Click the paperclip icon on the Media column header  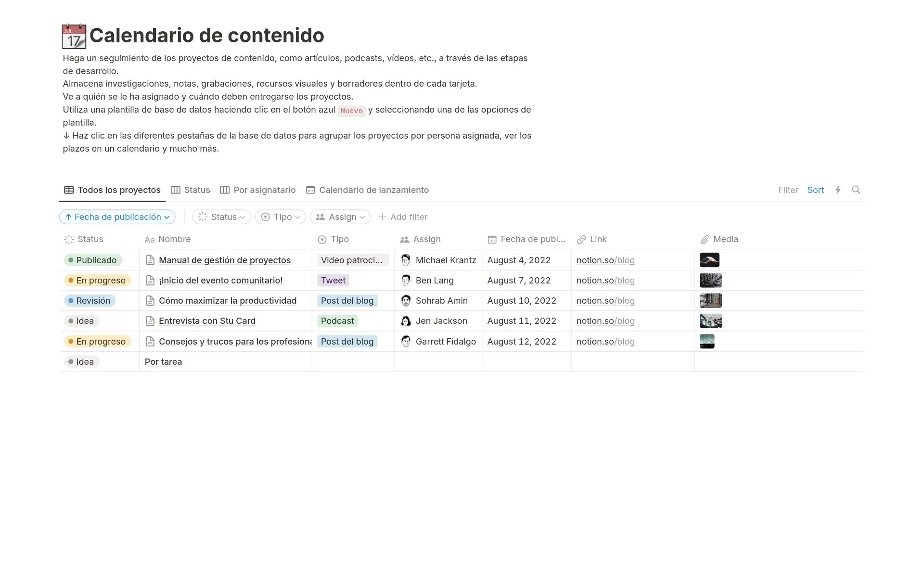pyautogui.click(x=705, y=239)
